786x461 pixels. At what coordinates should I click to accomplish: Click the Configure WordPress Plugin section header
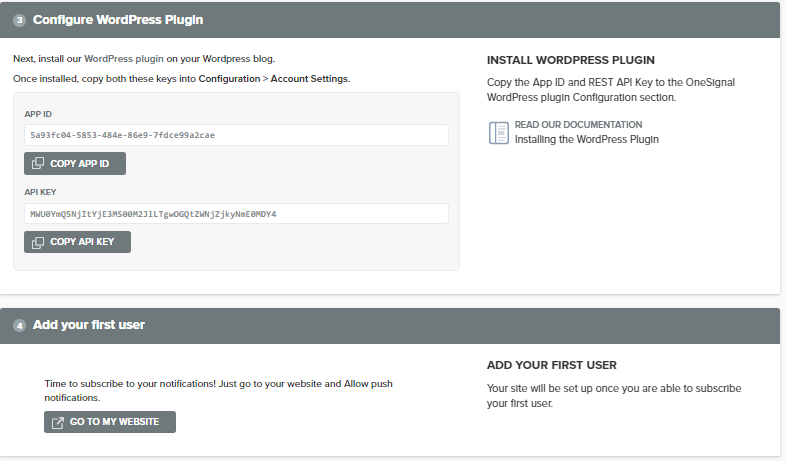click(118, 20)
